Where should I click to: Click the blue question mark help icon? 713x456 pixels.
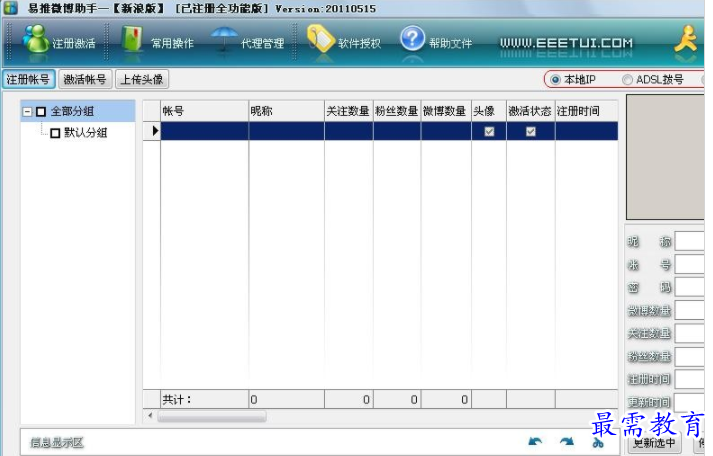[412, 38]
